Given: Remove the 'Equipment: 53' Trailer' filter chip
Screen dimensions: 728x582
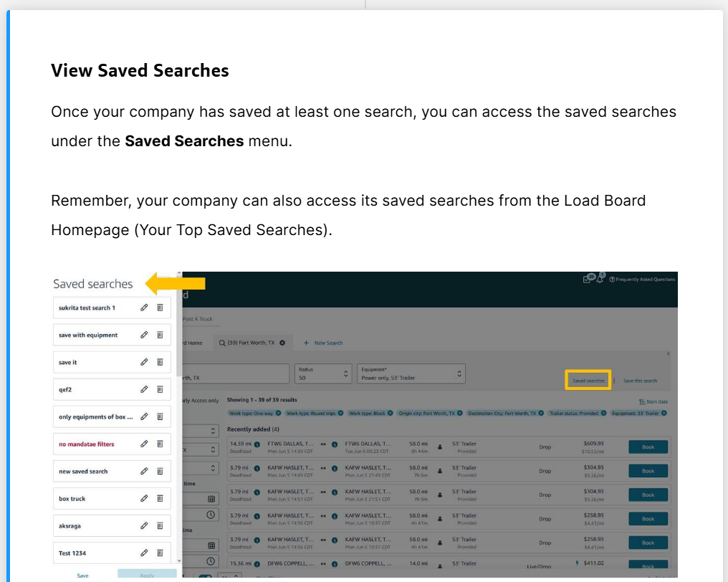Looking at the screenshot, I should pos(664,414).
